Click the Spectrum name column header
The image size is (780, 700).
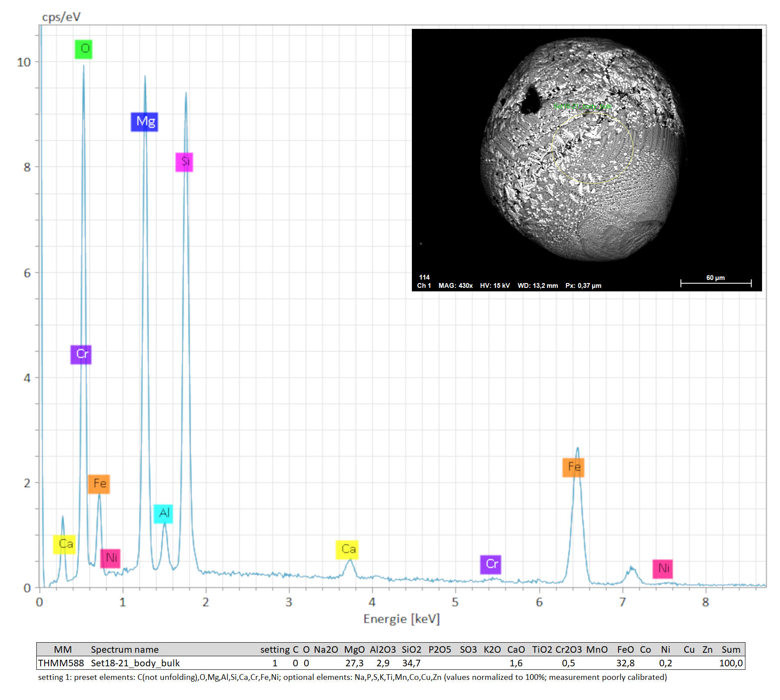[x=125, y=649]
